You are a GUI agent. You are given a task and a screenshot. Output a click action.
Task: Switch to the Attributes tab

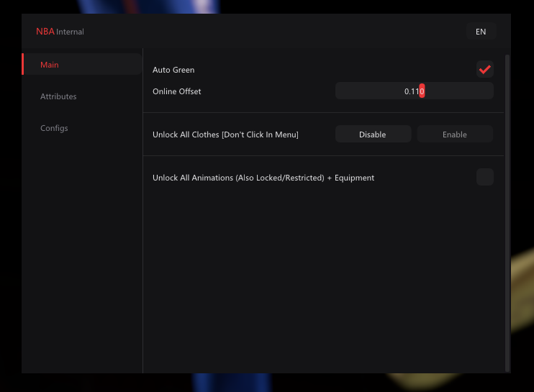[x=58, y=96]
